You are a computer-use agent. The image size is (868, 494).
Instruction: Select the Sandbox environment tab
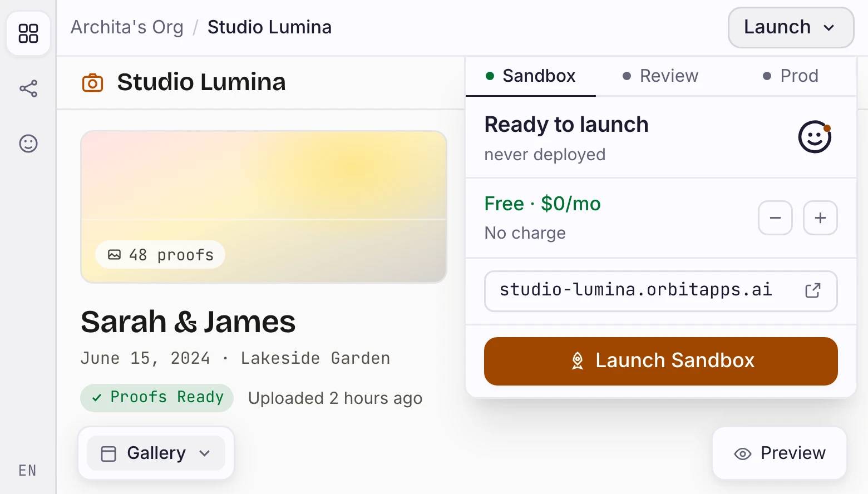[x=531, y=76]
